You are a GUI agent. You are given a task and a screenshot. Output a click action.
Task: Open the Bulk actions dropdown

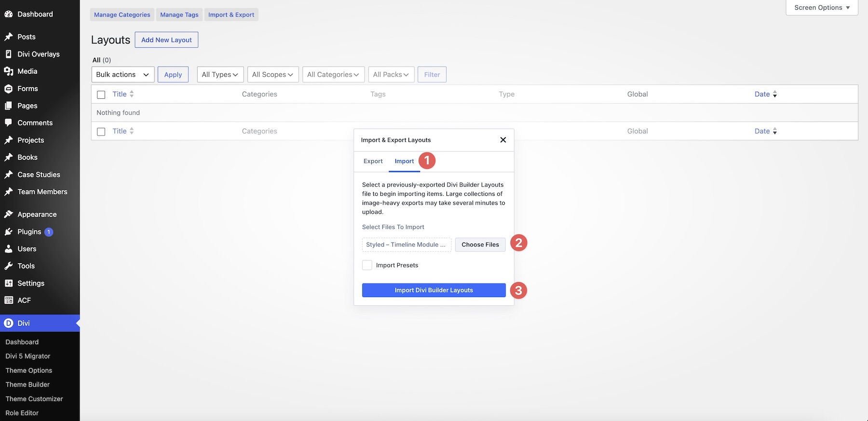pyautogui.click(x=123, y=75)
